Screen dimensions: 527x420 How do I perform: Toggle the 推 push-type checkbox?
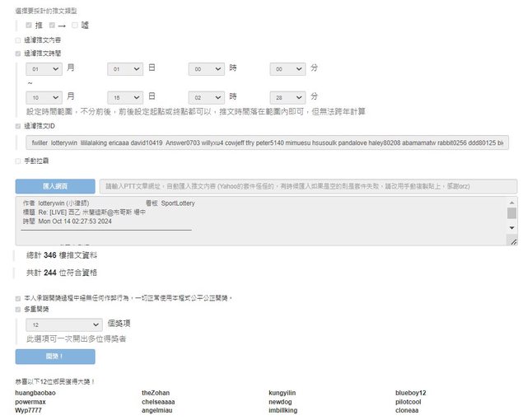(30, 26)
